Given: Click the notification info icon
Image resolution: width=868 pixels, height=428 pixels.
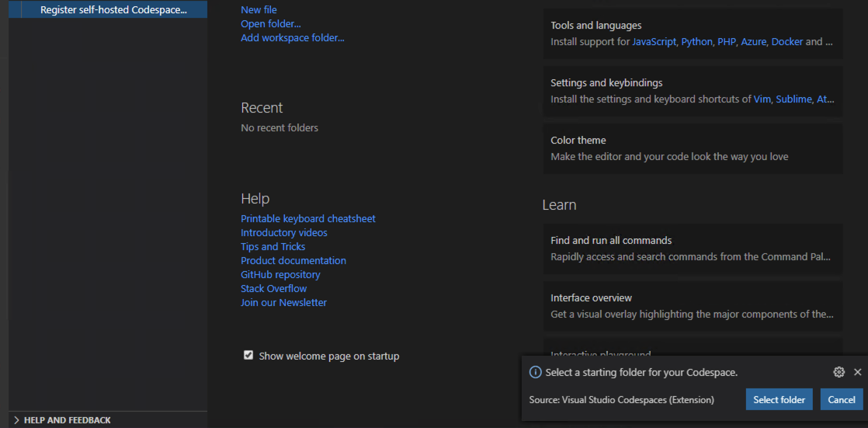Looking at the screenshot, I should (535, 372).
